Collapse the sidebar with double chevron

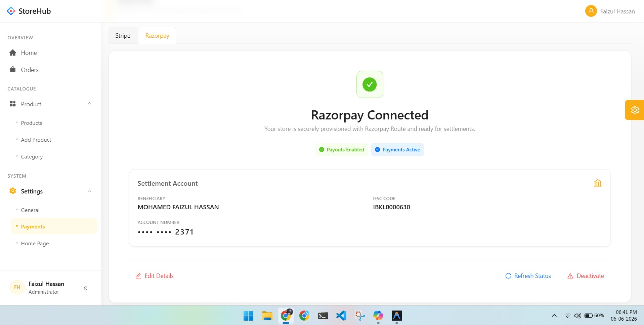point(85,288)
